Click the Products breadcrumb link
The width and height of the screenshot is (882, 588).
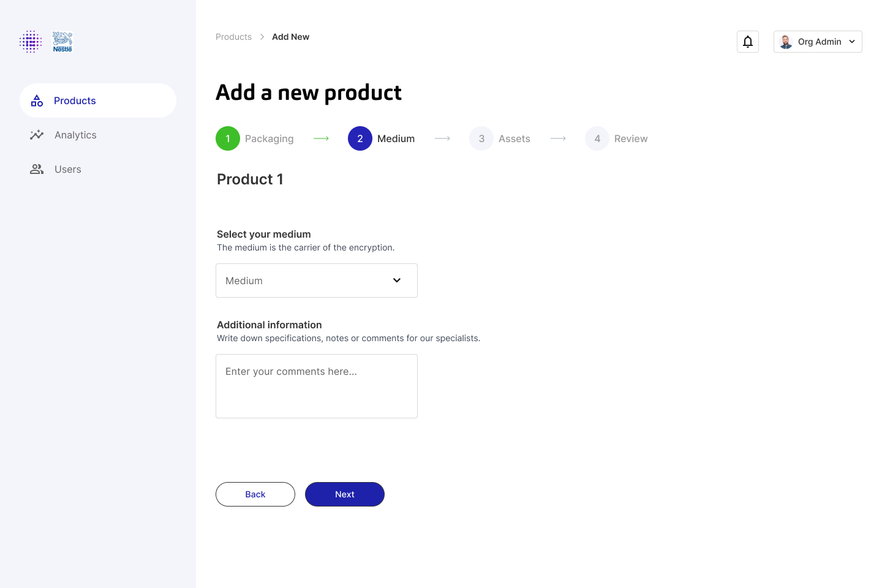[x=233, y=37]
